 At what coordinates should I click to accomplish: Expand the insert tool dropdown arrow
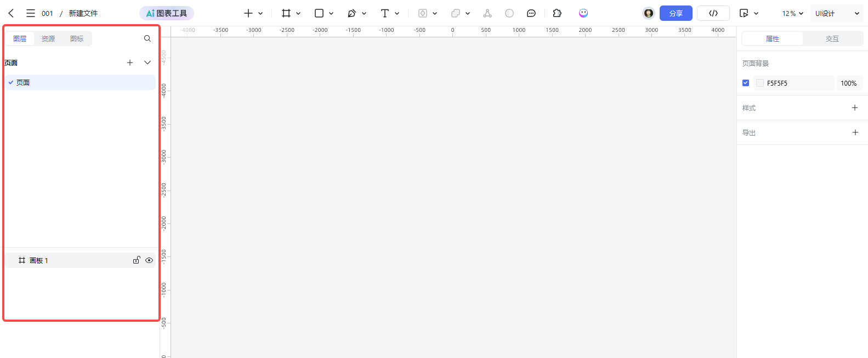pos(260,13)
